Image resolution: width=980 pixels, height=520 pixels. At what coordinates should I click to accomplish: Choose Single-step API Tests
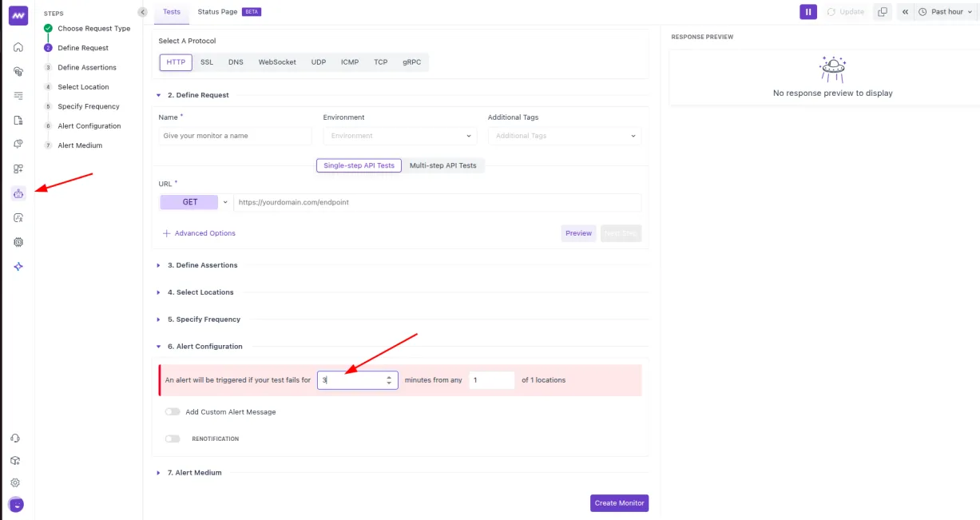[x=359, y=165]
